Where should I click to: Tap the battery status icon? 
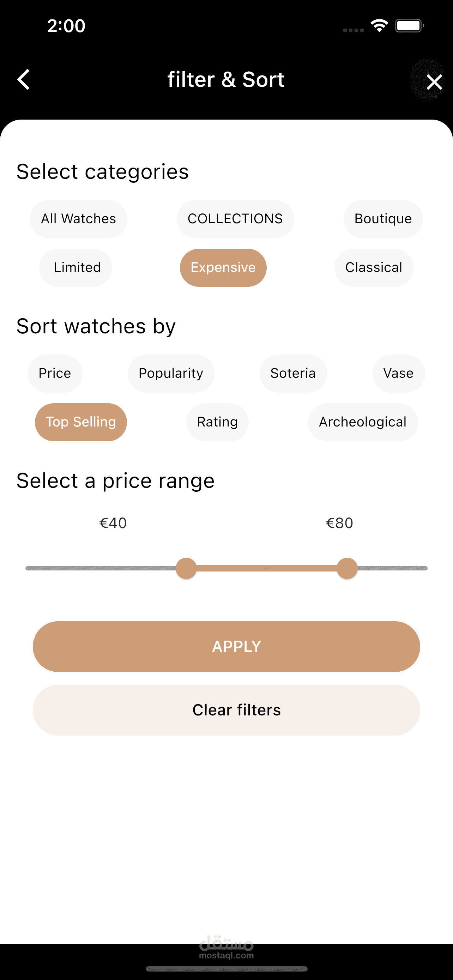coord(409,25)
